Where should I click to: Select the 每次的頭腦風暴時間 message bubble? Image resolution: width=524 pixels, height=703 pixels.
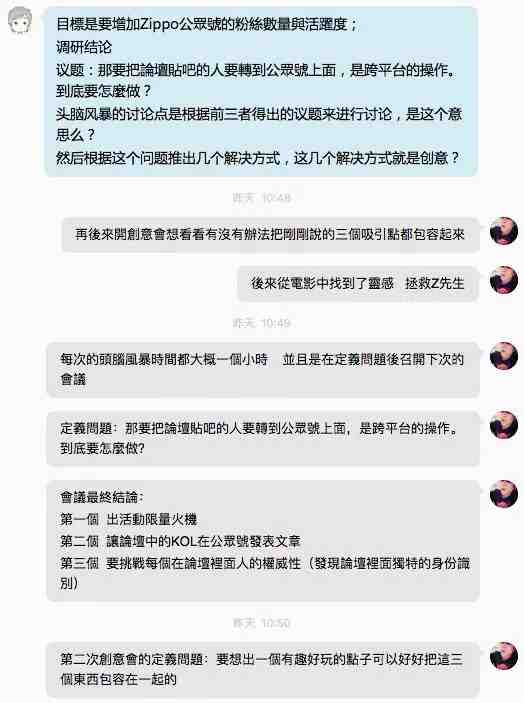coord(263,369)
